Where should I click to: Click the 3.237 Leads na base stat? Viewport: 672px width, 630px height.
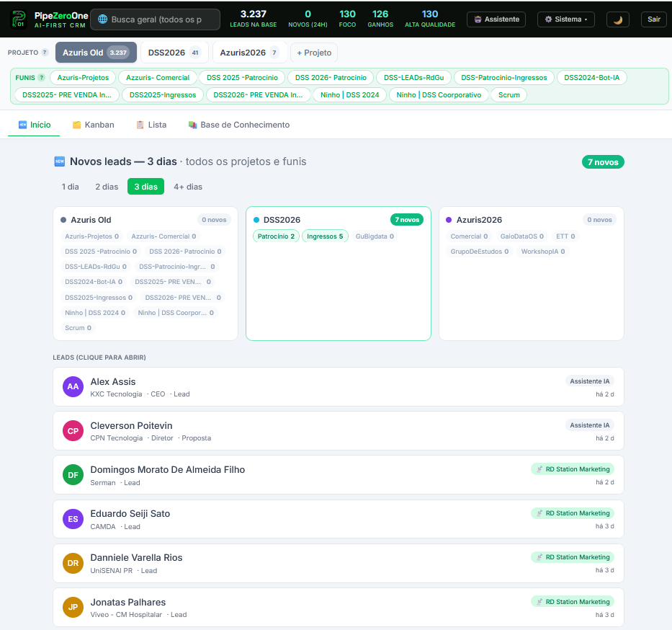(x=253, y=19)
